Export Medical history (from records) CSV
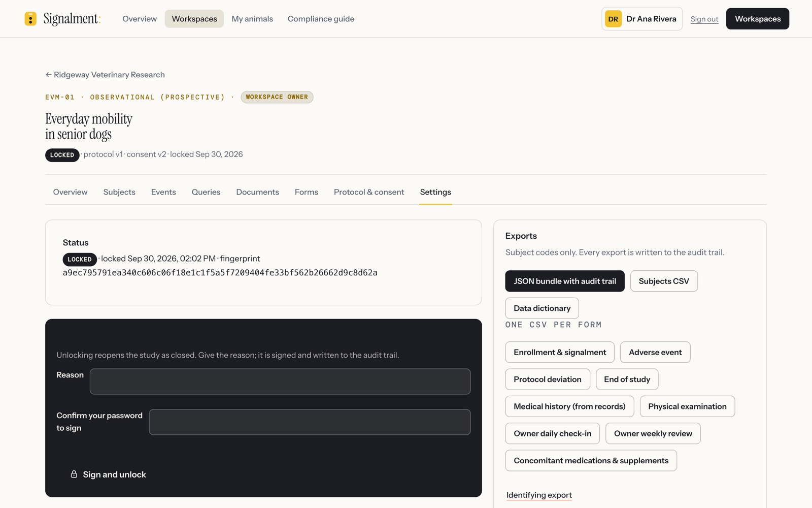This screenshot has height=508, width=812. click(569, 406)
